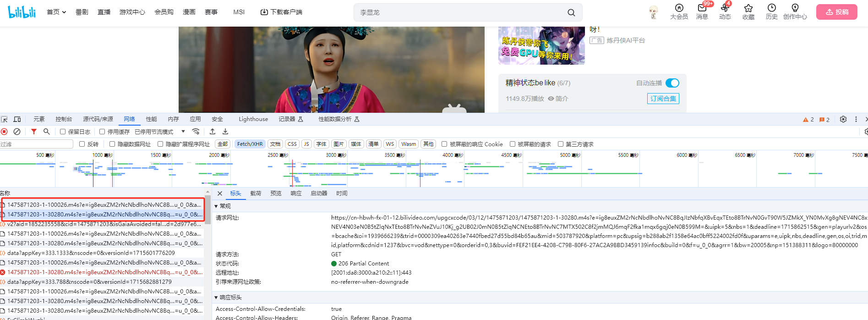868x320 pixels.
Task: Select the CSS filter button
Action: (x=292, y=144)
